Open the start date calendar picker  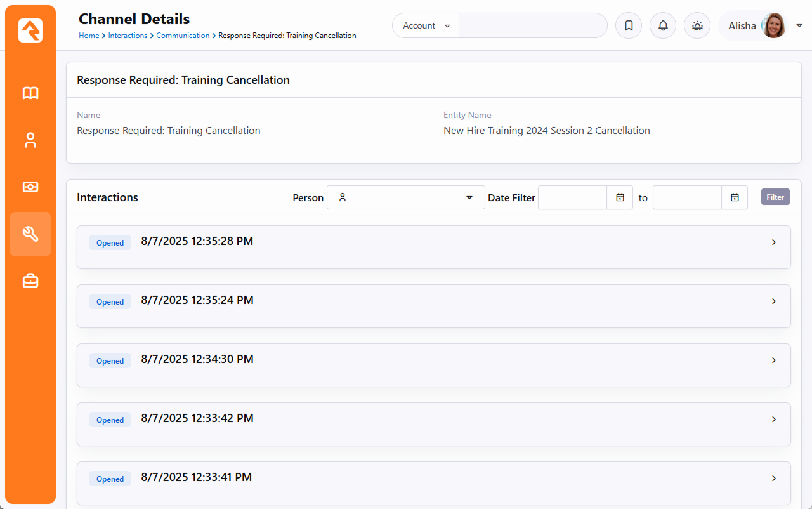click(620, 197)
